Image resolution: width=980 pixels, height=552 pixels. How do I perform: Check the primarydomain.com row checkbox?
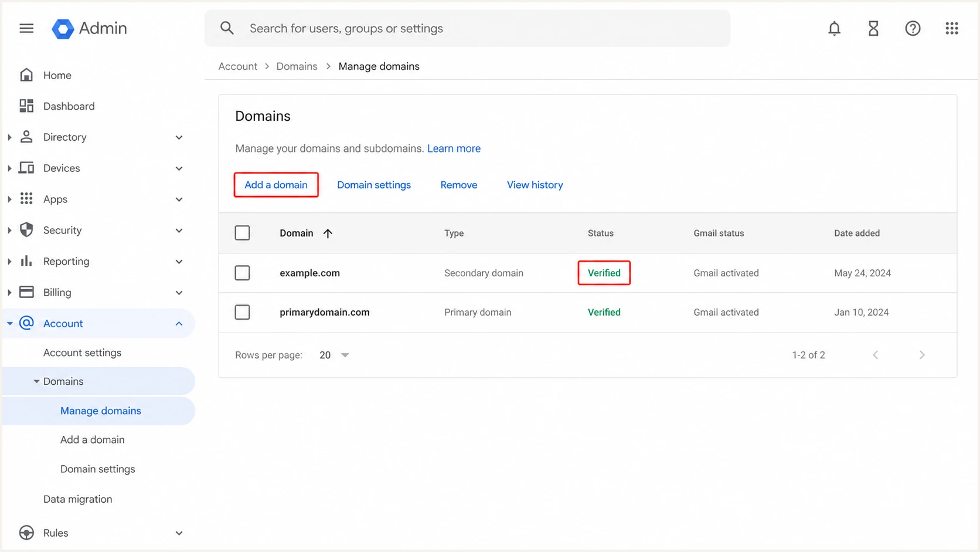(242, 312)
